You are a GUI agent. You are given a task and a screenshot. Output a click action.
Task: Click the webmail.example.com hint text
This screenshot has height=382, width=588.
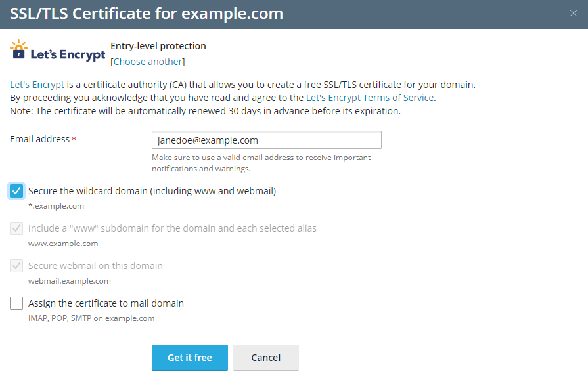(x=69, y=281)
